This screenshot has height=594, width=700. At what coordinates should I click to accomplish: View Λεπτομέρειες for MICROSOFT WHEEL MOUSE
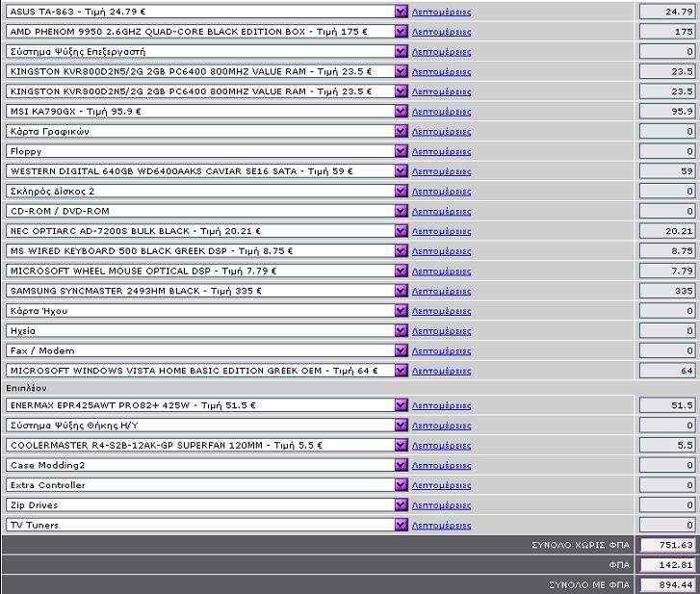click(441, 271)
